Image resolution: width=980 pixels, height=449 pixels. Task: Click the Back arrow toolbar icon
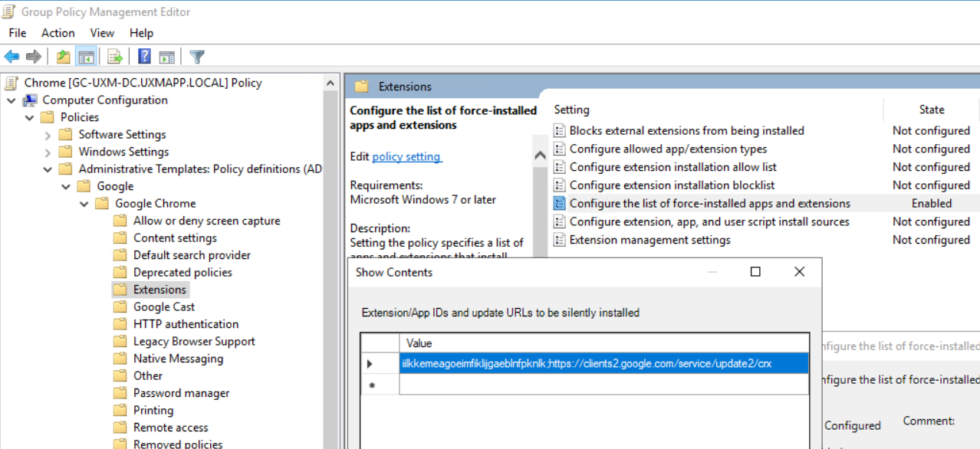point(12,57)
